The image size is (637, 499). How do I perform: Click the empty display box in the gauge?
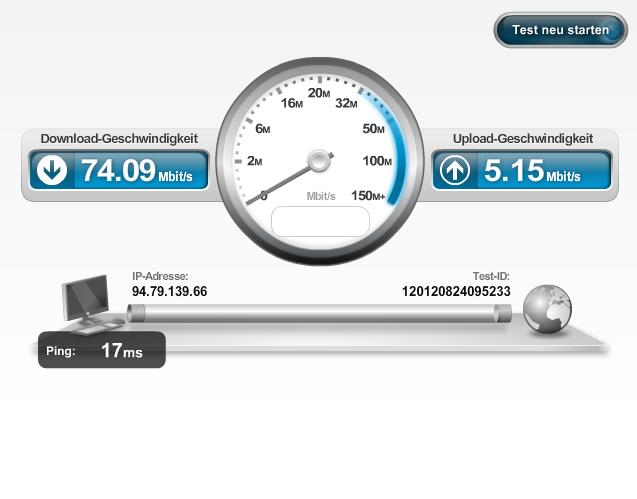[x=320, y=221]
